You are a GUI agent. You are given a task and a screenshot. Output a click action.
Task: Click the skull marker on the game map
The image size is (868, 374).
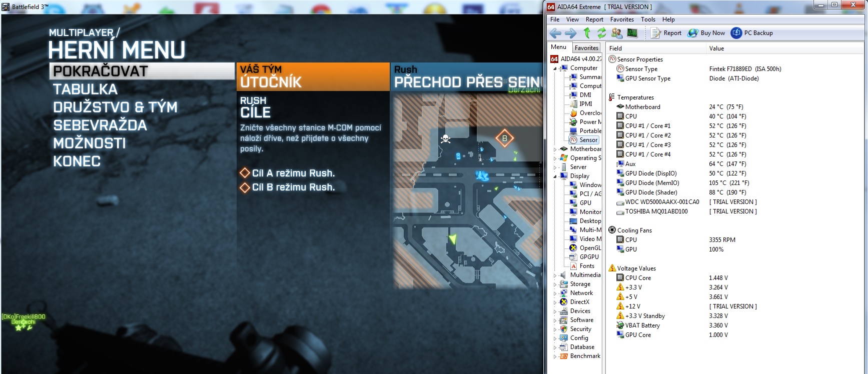445,138
